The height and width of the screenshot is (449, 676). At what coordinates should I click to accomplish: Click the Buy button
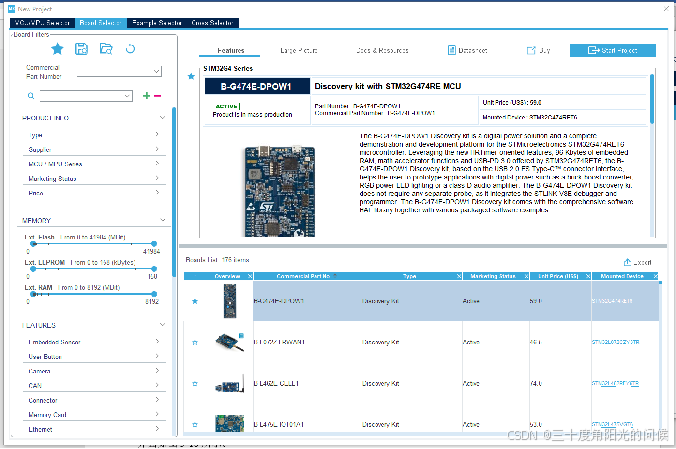538,50
